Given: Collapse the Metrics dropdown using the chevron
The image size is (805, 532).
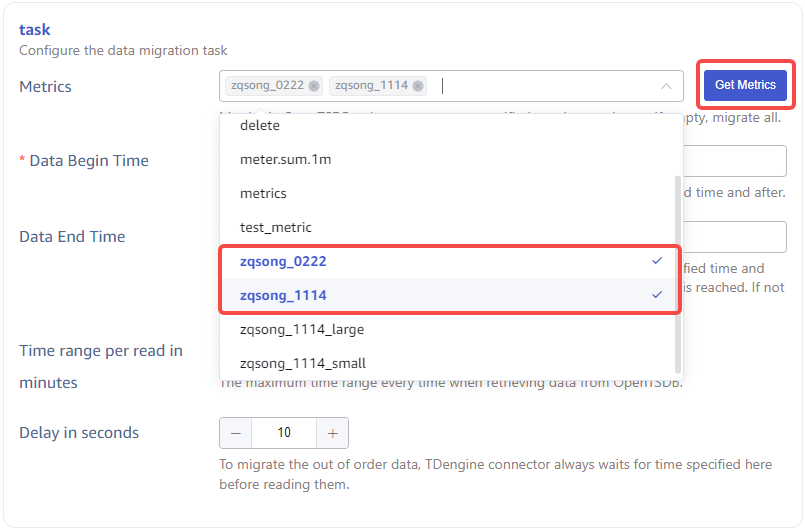Looking at the screenshot, I should [666, 86].
